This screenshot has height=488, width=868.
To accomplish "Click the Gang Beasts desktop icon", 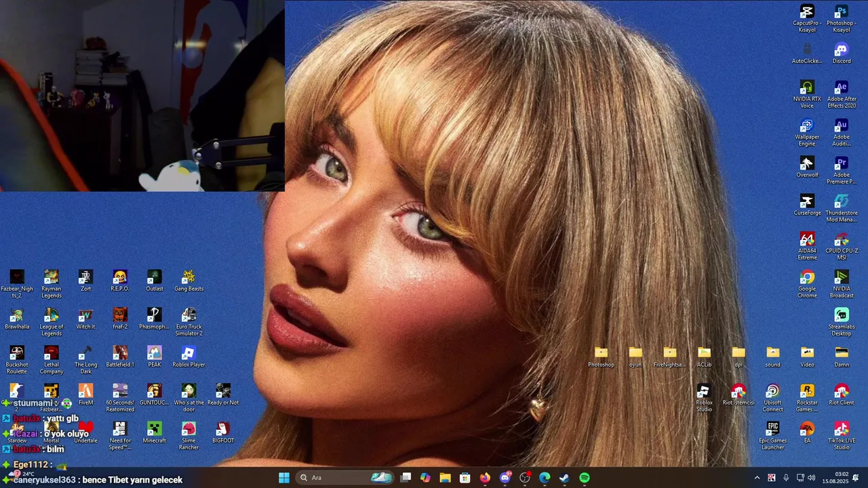I will [189, 281].
